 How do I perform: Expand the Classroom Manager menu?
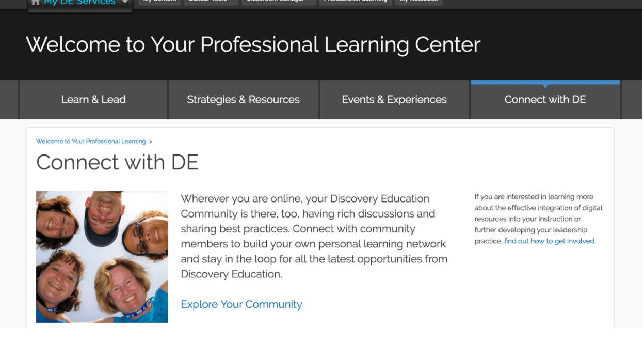[x=279, y=2]
